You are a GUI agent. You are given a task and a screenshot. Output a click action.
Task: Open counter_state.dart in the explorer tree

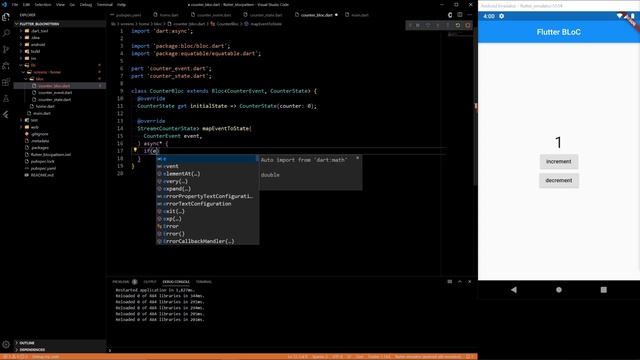coord(55,100)
